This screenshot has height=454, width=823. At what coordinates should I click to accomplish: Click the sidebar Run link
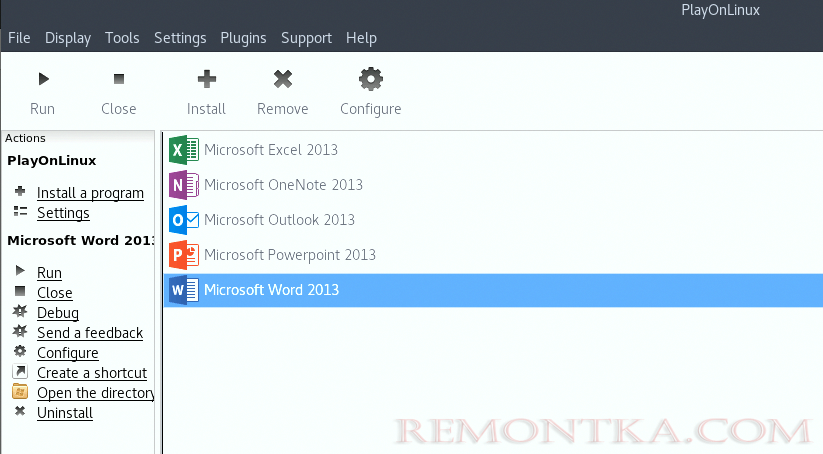pyautogui.click(x=49, y=273)
